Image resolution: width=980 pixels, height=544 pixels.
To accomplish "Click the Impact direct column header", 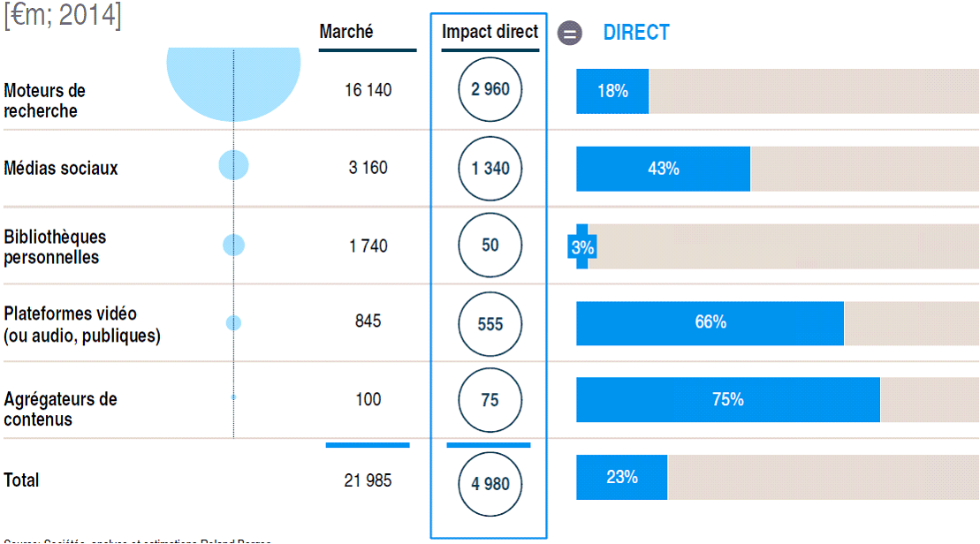I will (490, 32).
